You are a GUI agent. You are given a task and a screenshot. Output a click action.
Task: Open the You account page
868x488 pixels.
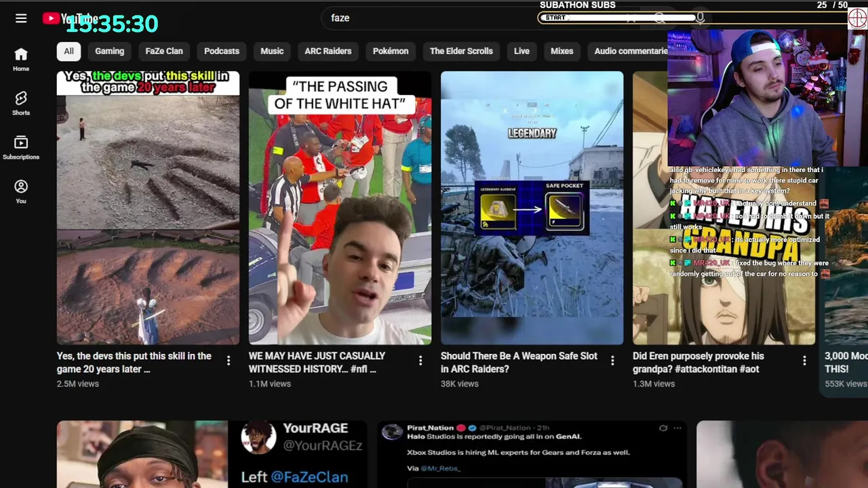click(21, 192)
